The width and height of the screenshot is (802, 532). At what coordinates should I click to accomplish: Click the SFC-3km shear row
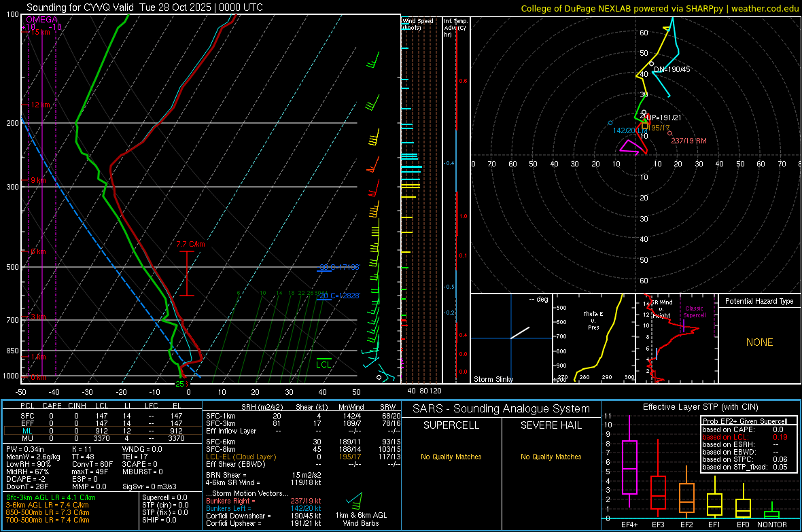pyautogui.click(x=303, y=423)
